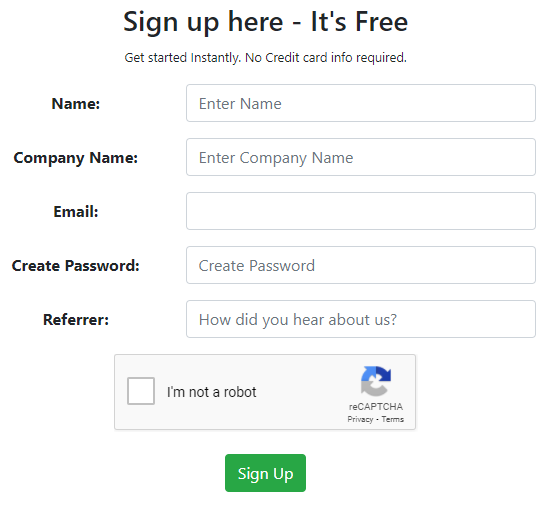Focus the Enter Company Name field
554x506 pixels.
click(361, 157)
